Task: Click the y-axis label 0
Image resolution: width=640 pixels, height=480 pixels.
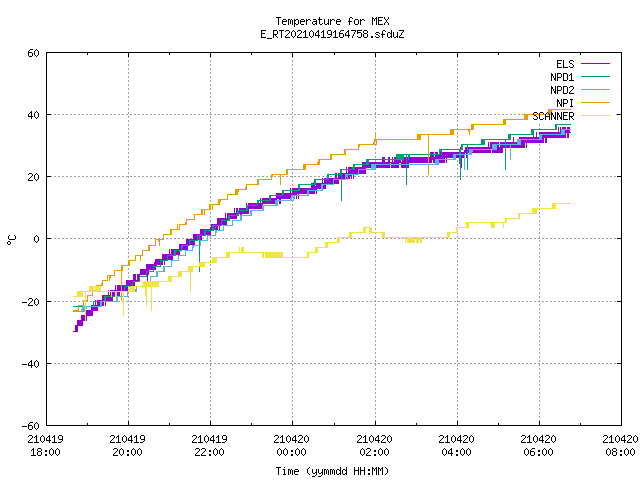Action: pyautogui.click(x=37, y=239)
